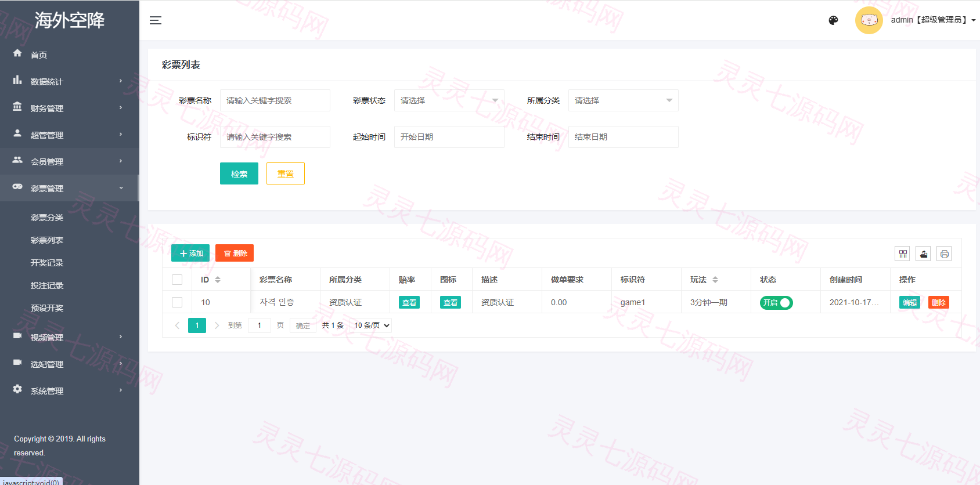Open the theme color palette icon
Image resolution: width=980 pixels, height=485 pixels.
[x=833, y=20]
